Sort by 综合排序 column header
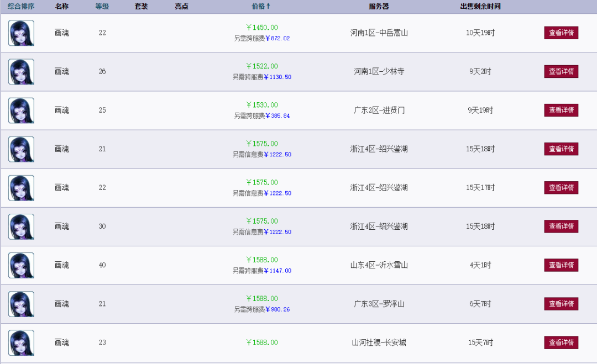Viewport: 597px width, 364px height. [21, 7]
